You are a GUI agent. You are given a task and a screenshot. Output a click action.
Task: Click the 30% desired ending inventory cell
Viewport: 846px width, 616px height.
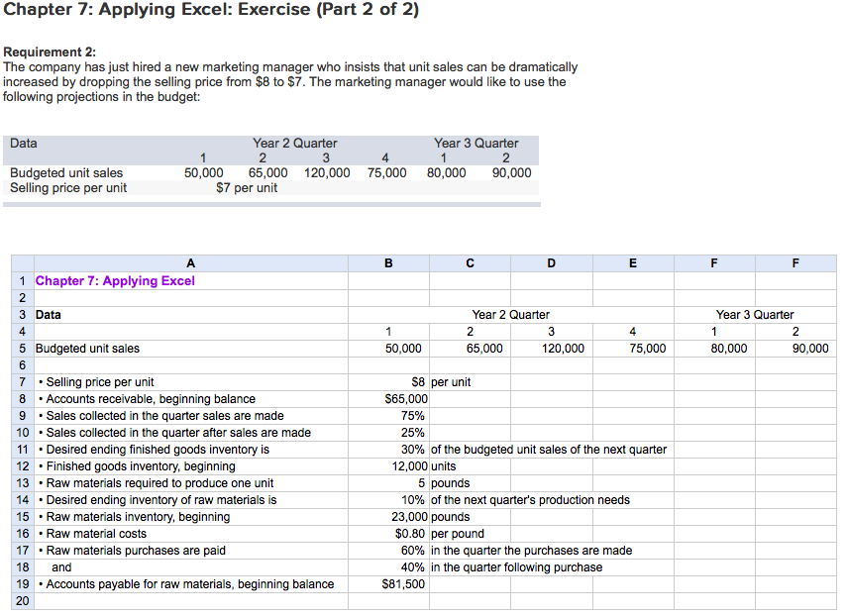point(387,449)
